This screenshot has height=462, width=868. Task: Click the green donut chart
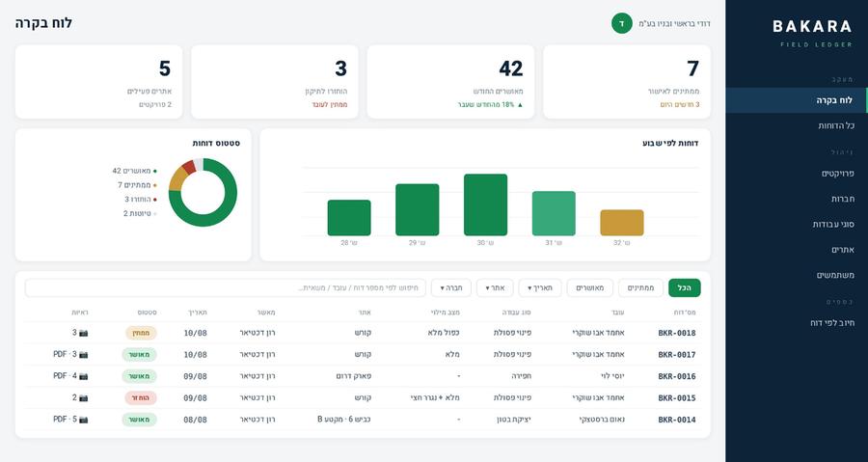pos(203,193)
